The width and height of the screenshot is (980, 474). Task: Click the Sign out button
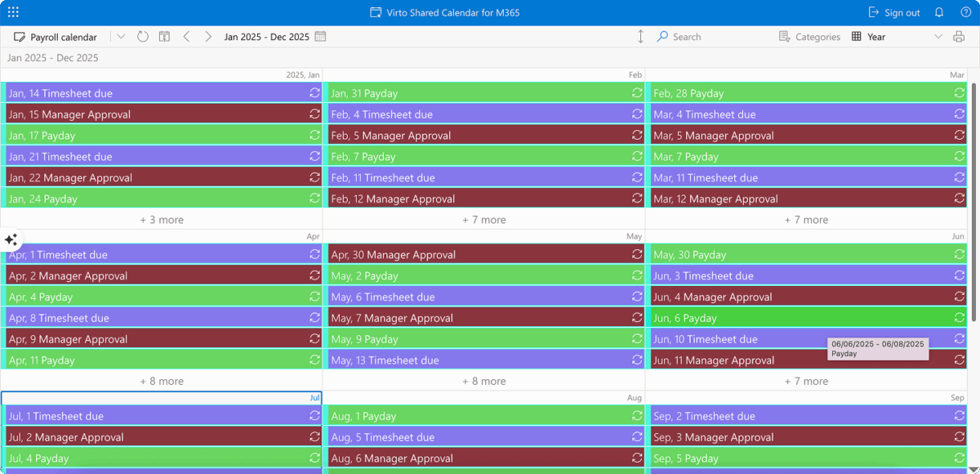click(x=894, y=12)
